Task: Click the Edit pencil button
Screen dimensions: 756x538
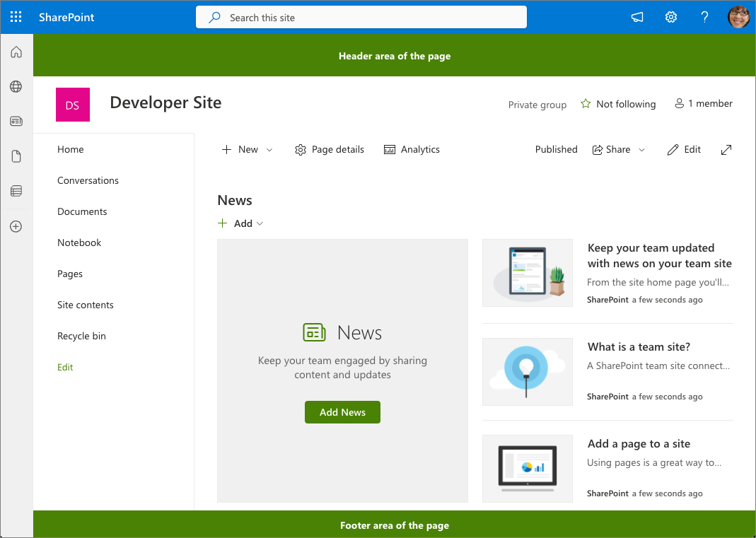Action: pos(684,149)
